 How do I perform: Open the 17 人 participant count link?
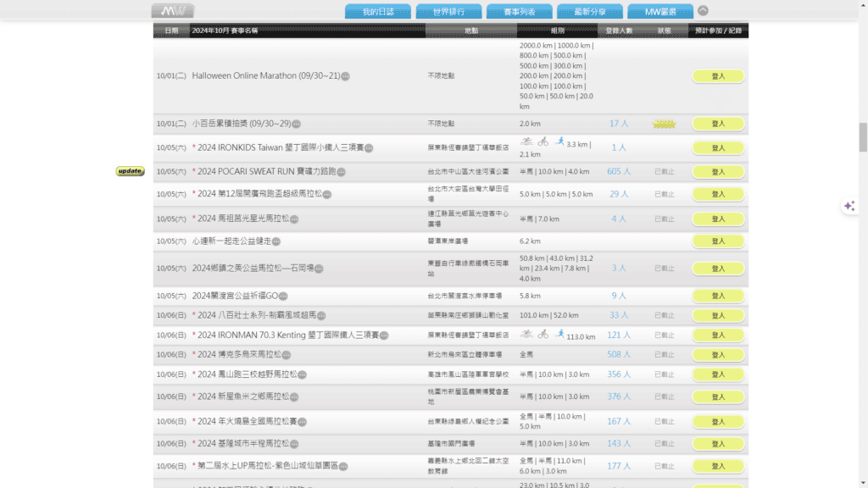[619, 124]
